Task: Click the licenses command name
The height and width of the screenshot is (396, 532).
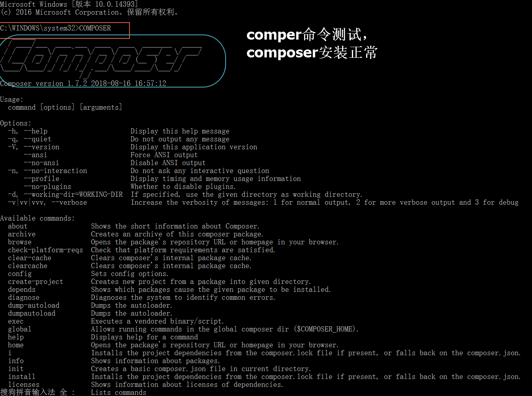Action: [x=24, y=385]
